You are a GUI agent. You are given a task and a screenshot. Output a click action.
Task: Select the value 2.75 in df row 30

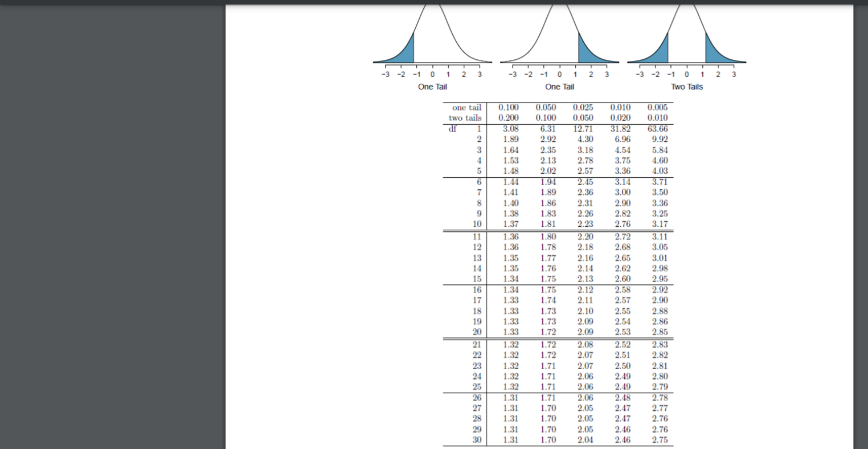pos(660,439)
